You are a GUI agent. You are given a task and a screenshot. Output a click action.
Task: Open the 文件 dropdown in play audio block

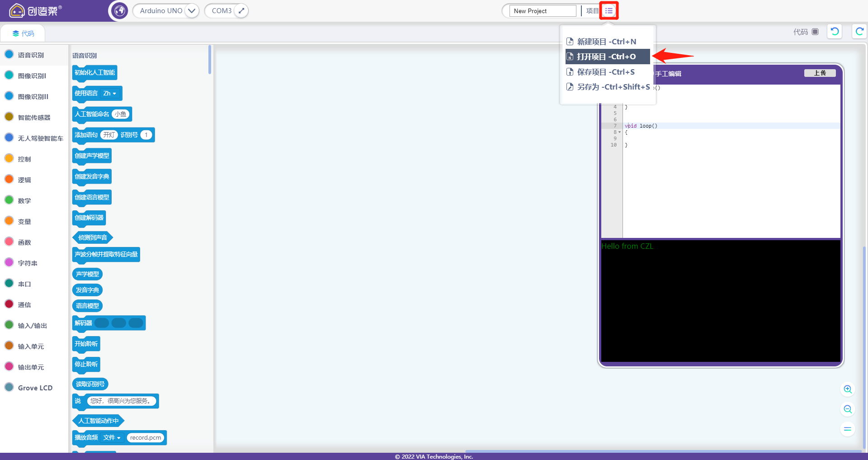pyautogui.click(x=112, y=438)
